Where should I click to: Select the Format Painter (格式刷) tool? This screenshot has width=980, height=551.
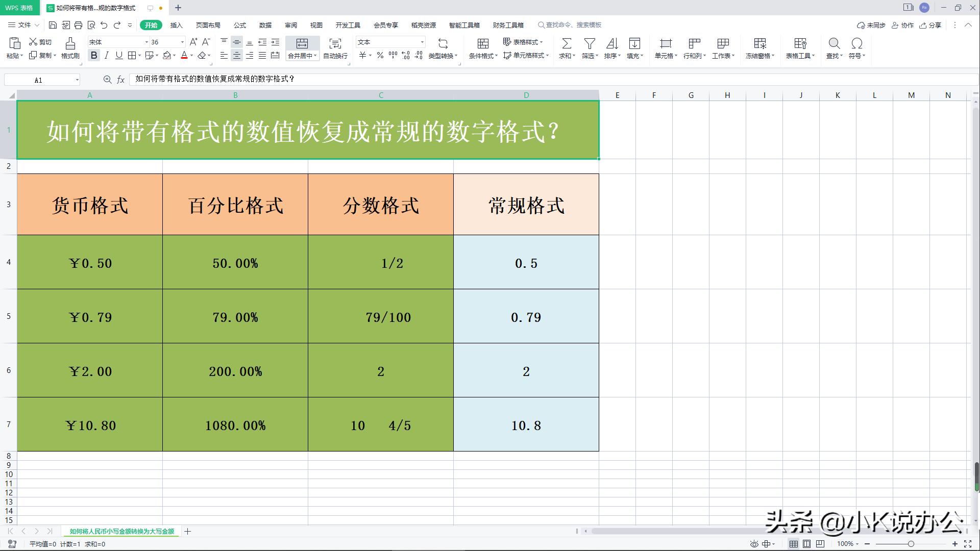click(70, 48)
